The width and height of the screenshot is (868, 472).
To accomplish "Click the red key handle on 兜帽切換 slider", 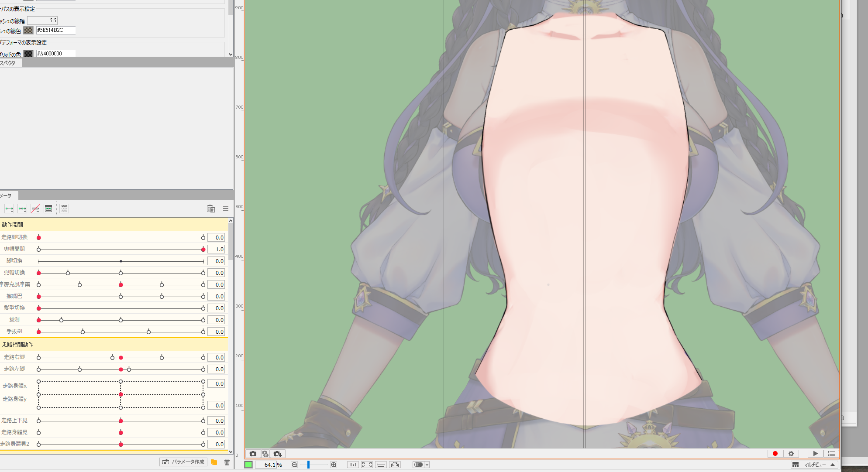I will coord(39,273).
